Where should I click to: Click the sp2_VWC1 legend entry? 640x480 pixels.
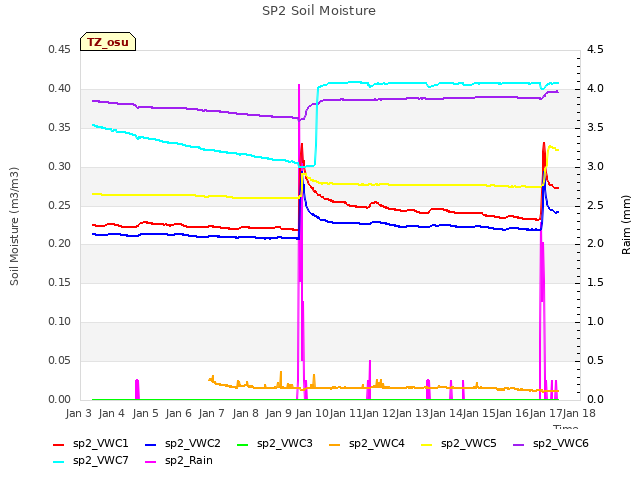(91, 444)
